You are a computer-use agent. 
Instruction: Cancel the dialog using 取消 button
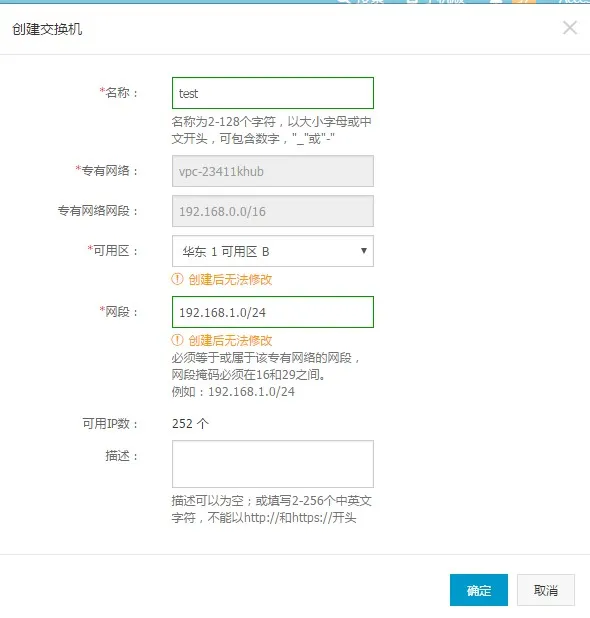click(546, 590)
